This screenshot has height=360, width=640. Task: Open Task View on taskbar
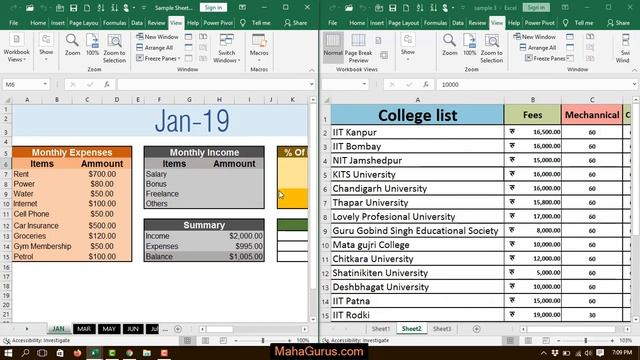coord(42,353)
